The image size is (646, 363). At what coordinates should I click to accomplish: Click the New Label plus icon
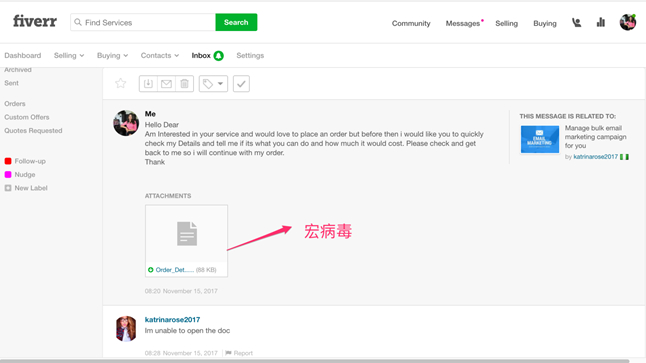click(x=8, y=188)
